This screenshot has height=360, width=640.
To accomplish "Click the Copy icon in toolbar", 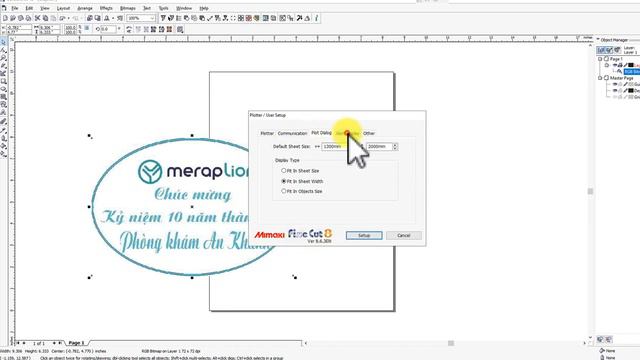I will pyautogui.click(x=45, y=18).
